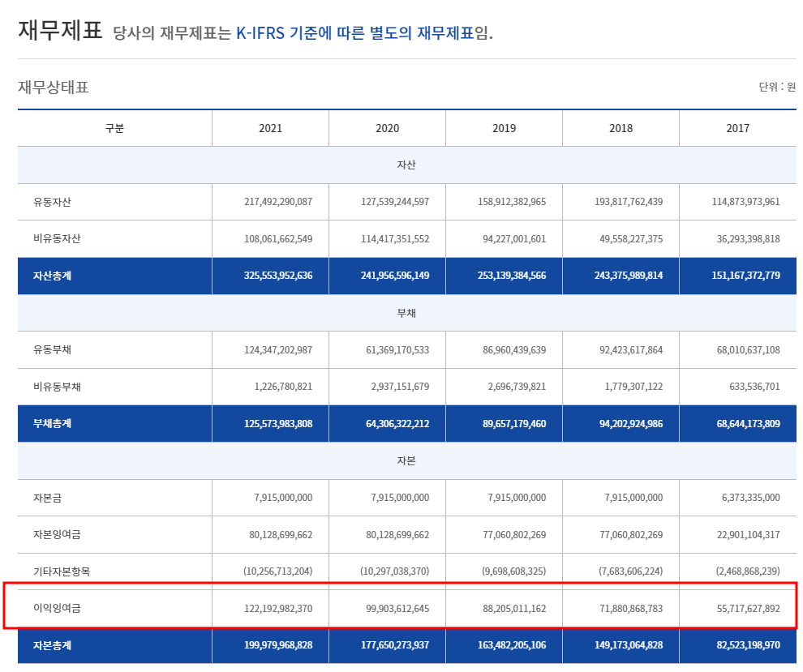
Task: Click value 22,901,104,317
Action: 748,534
